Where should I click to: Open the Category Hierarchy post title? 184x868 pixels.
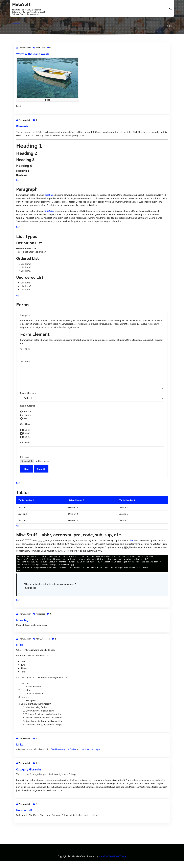coord(29,770)
